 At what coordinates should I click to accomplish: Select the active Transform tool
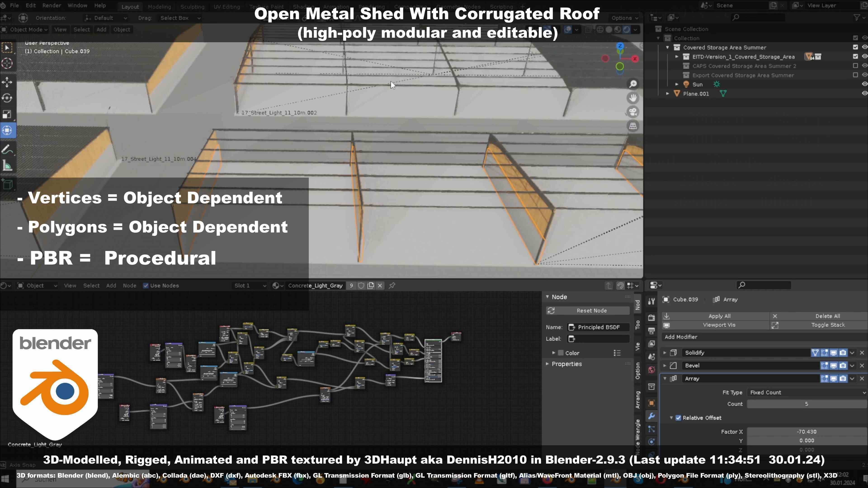click(7, 130)
